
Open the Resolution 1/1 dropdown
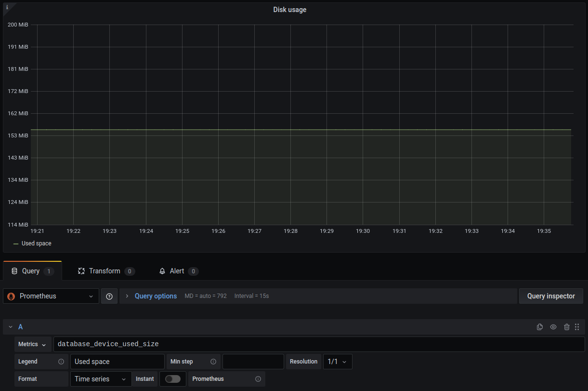pyautogui.click(x=337, y=362)
